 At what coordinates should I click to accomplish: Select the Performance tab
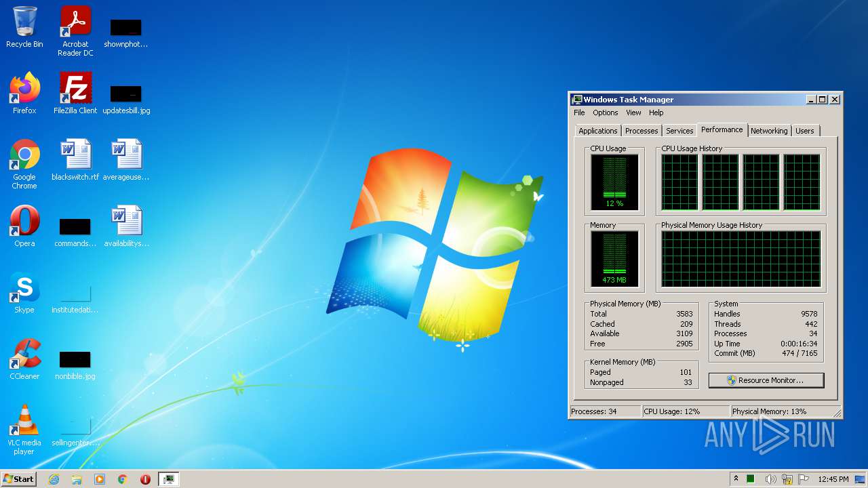pyautogui.click(x=722, y=129)
